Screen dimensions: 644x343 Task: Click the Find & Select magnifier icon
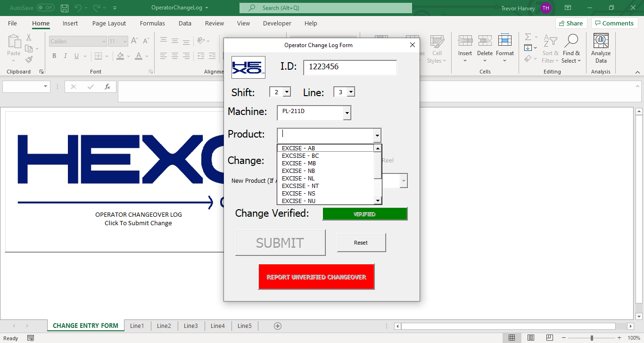click(x=571, y=41)
